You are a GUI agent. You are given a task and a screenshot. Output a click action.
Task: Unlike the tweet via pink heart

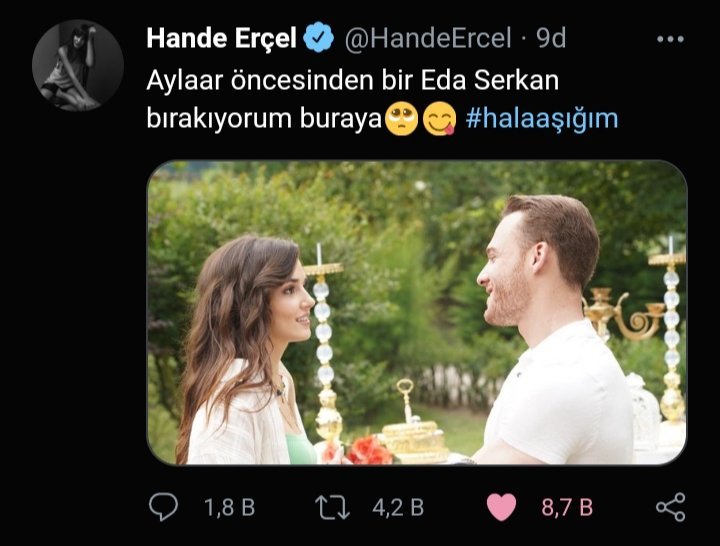pos(501,507)
